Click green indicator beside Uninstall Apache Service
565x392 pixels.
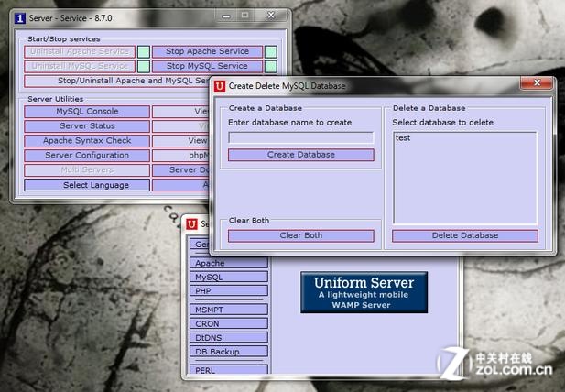[144, 52]
